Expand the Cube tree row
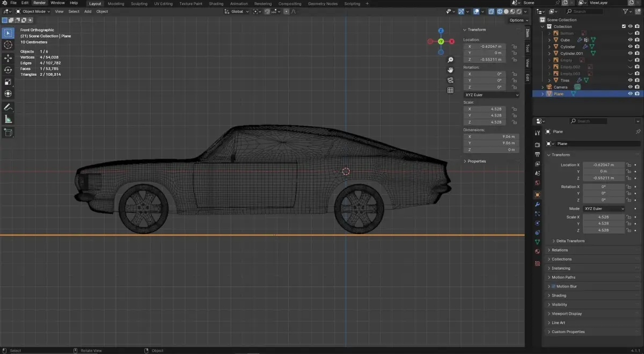 tap(549, 40)
